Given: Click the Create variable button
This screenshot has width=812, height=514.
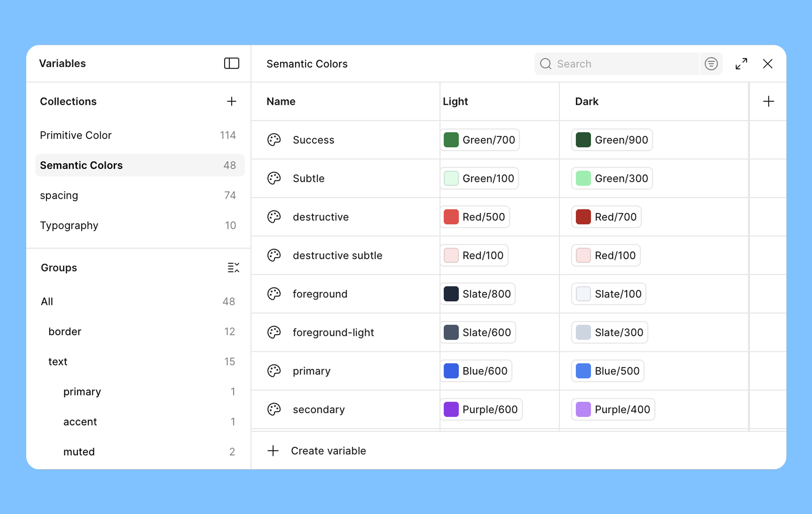Looking at the screenshot, I should click(328, 451).
